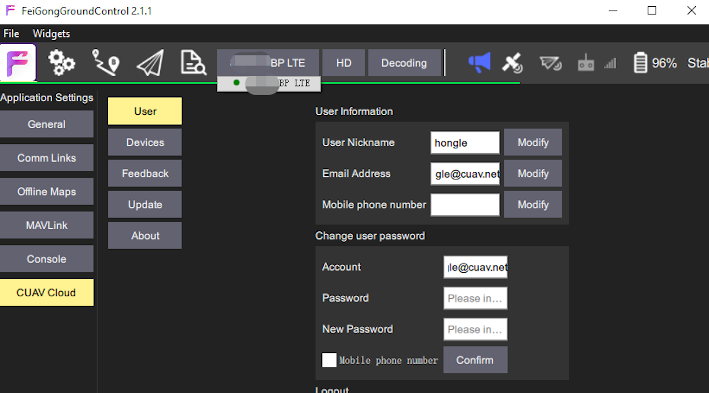Open the FeiGong application logo menu
This screenshot has width=709, height=393.
click(x=18, y=62)
